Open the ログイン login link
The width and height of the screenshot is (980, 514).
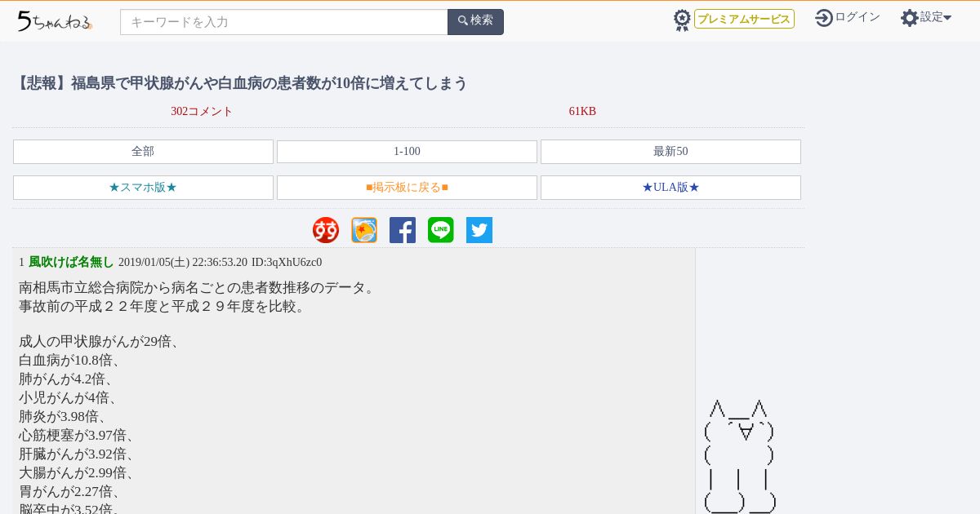pos(857,17)
